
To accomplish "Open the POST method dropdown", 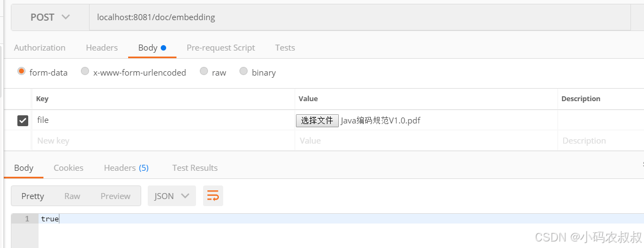I will [x=50, y=17].
